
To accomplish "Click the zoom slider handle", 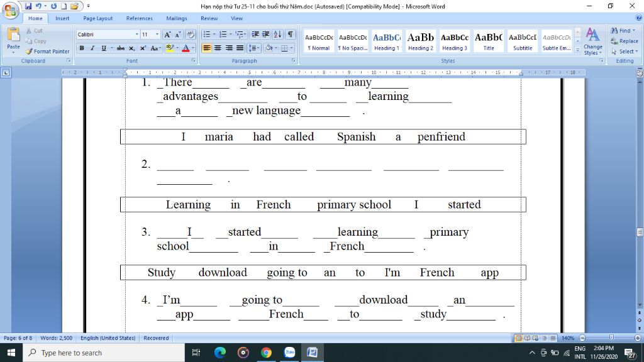I will [x=611, y=337].
